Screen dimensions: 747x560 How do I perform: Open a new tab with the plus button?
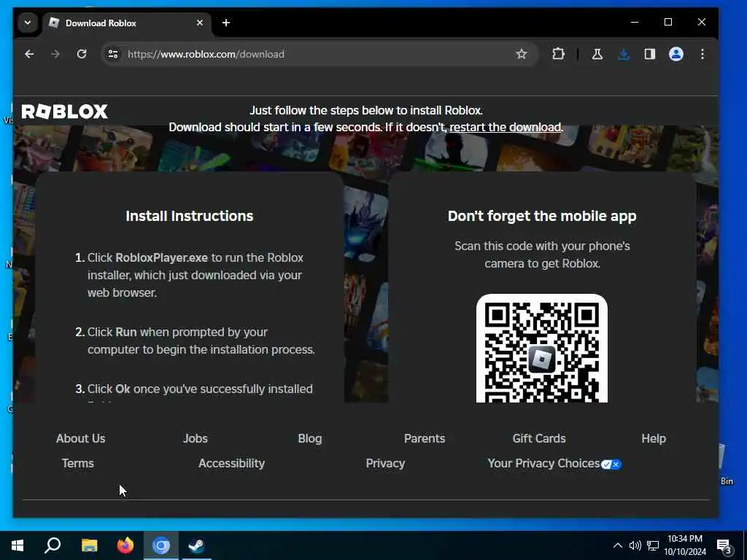[226, 23]
